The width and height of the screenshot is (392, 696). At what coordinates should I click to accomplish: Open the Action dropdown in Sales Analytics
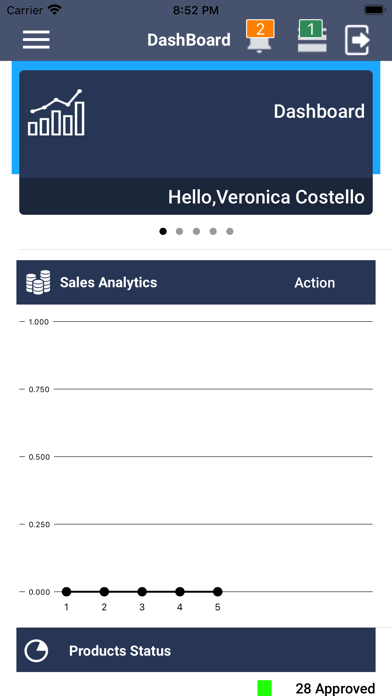[x=315, y=283]
